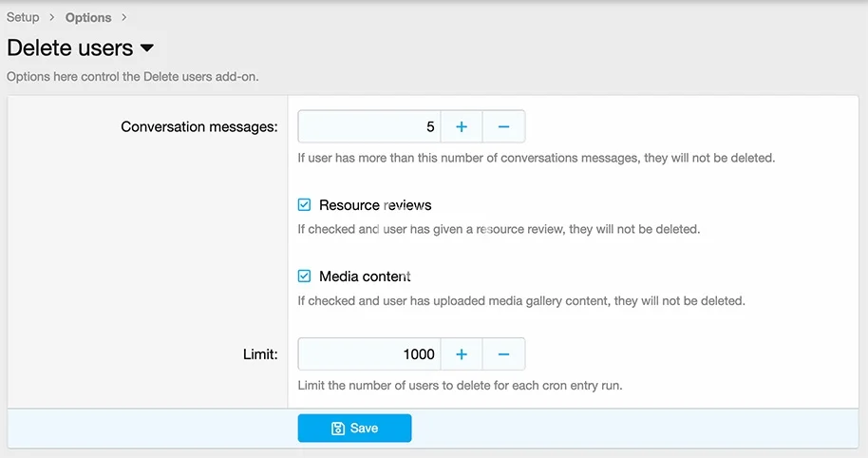Image resolution: width=868 pixels, height=458 pixels.
Task: Increase Conversation messages with the plus button
Action: click(x=462, y=126)
